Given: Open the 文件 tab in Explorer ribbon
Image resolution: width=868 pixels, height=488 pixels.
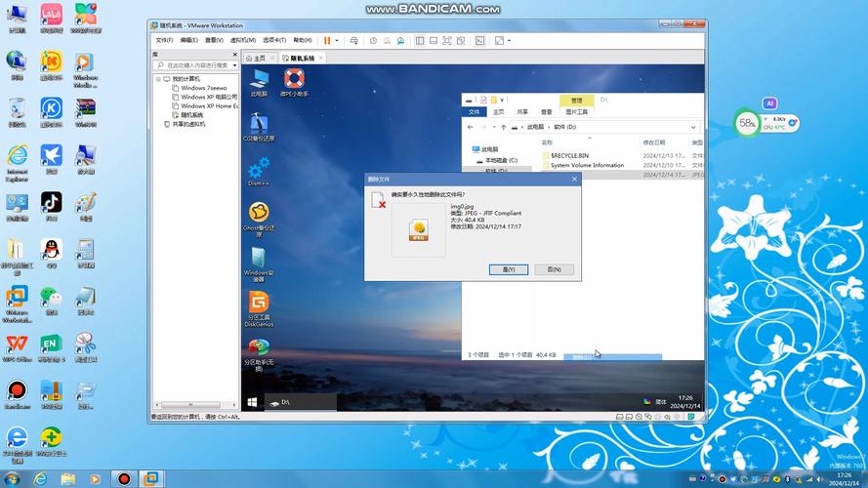Looking at the screenshot, I should [475, 112].
